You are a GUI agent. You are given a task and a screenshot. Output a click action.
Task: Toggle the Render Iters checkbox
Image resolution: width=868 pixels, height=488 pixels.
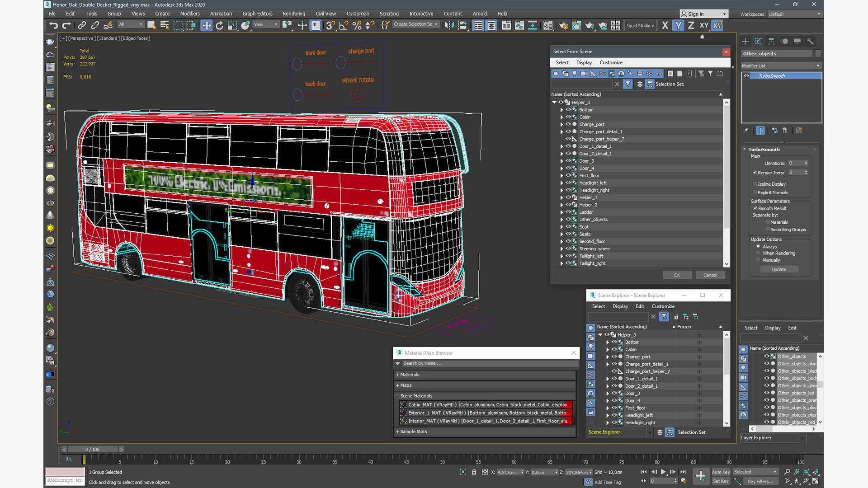tap(755, 173)
